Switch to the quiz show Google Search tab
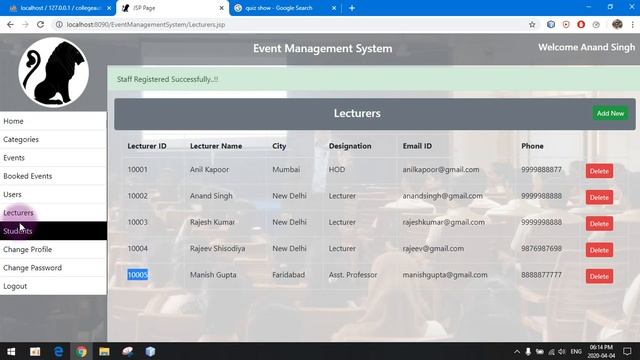Screen dimensions: 640x360 pyautogui.click(x=284, y=8)
